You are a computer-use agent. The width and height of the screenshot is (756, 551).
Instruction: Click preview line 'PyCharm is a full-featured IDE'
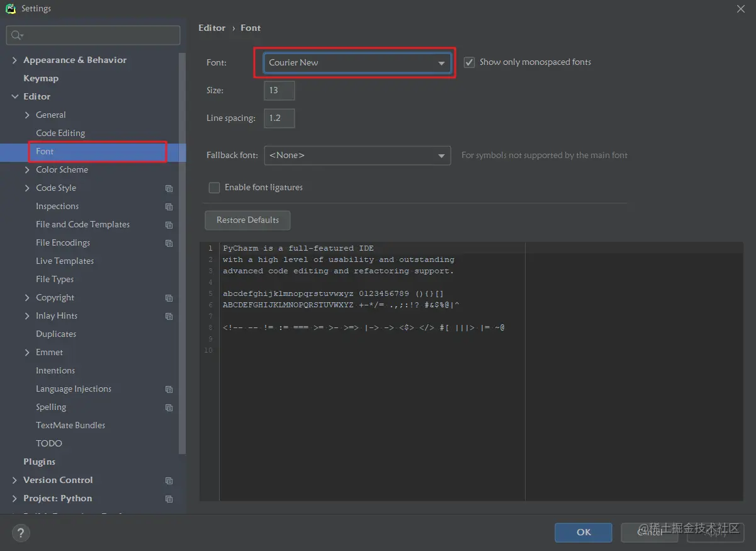298,249
